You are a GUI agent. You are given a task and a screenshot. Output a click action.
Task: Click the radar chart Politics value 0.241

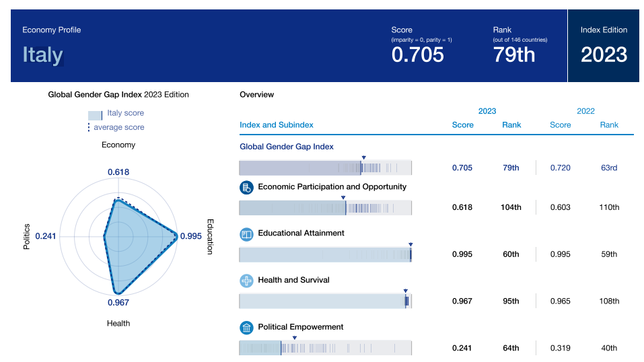46,236
